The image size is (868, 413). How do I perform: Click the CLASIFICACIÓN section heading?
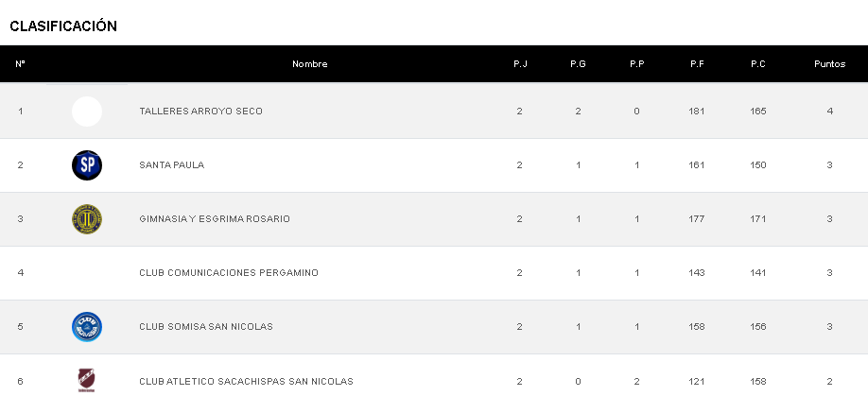pos(63,26)
